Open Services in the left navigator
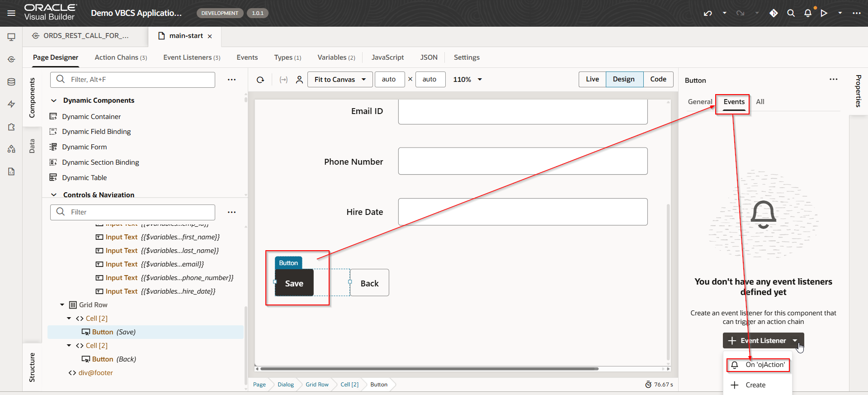Screen dimensions: 868x395 click(11, 59)
